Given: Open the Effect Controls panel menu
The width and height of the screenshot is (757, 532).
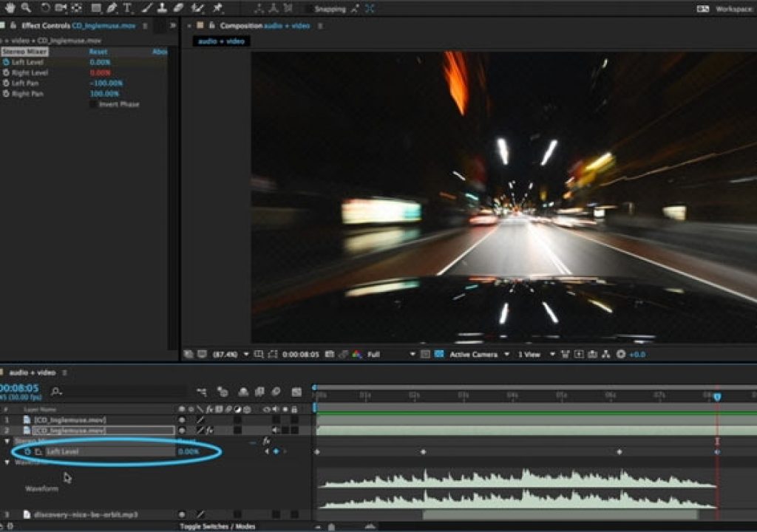Looking at the screenshot, I should point(146,26).
